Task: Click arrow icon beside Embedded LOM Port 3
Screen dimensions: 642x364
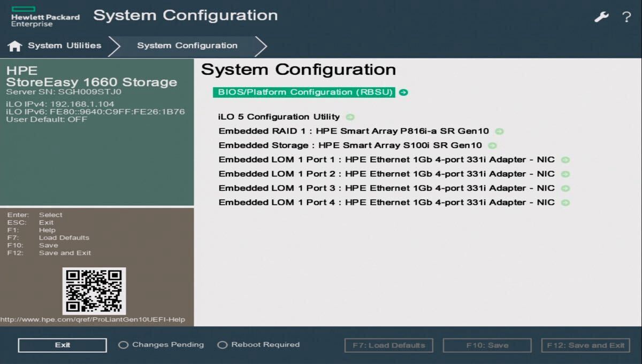Action: [x=565, y=188]
